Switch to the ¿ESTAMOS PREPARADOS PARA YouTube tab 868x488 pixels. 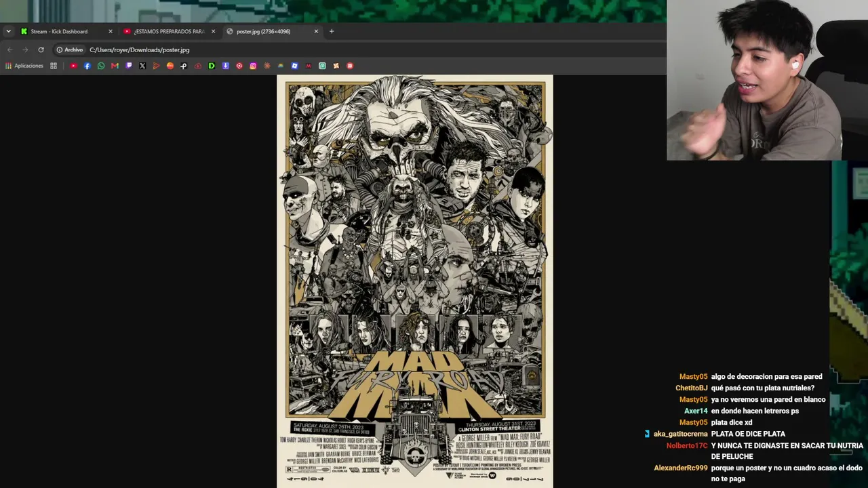(x=168, y=31)
